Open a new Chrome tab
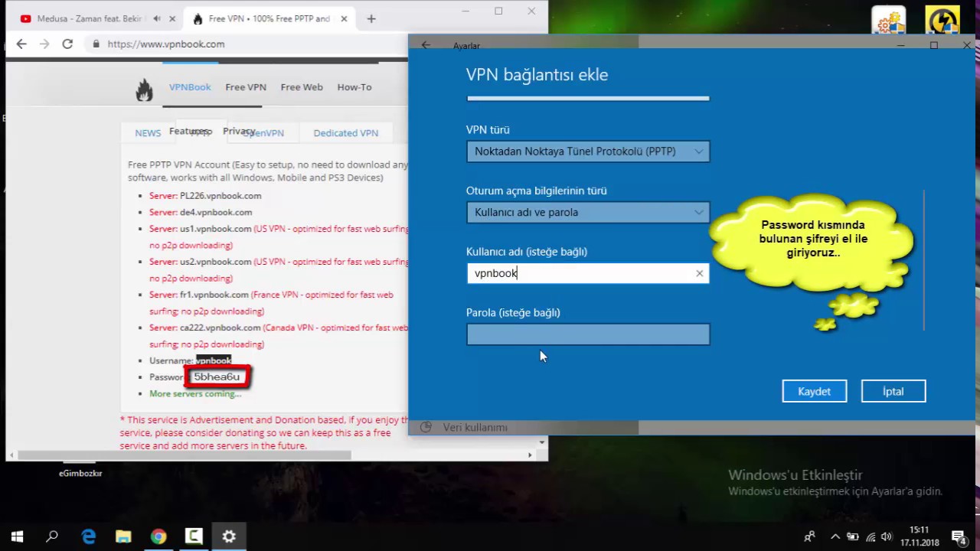The width and height of the screenshot is (980, 551). tap(371, 18)
